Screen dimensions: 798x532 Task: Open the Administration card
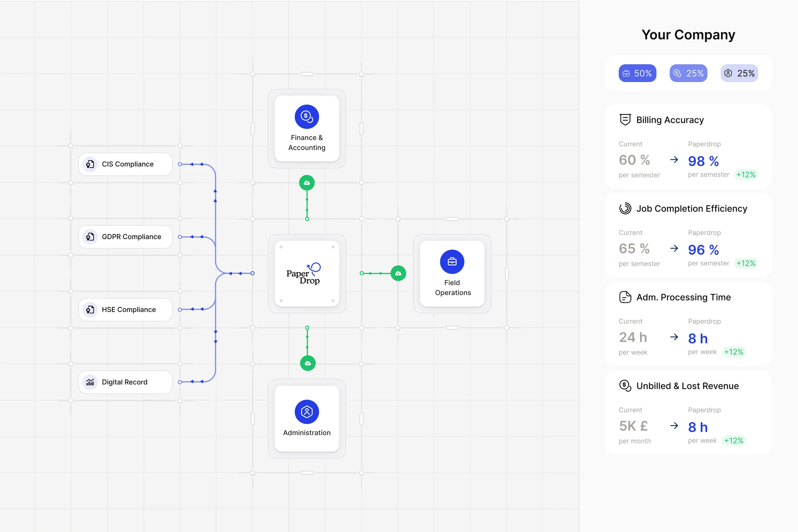307,419
